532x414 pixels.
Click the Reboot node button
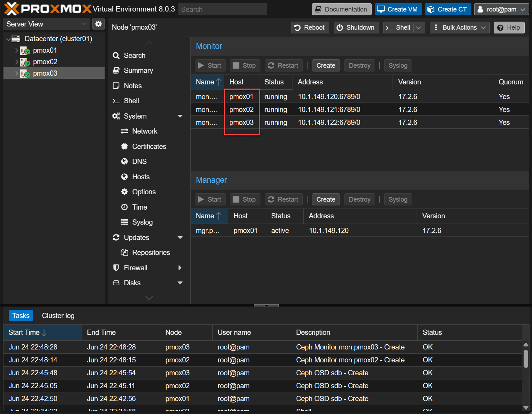[310, 28]
